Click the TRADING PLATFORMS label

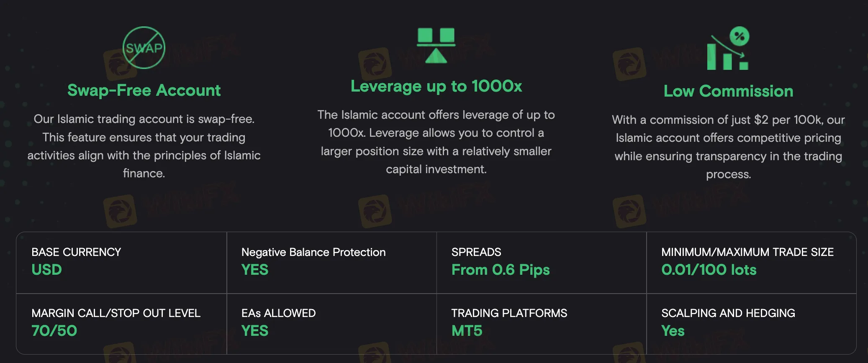click(509, 313)
